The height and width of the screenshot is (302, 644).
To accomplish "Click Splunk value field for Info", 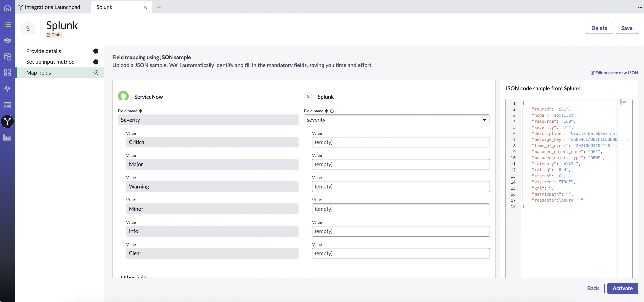I will (401, 231).
